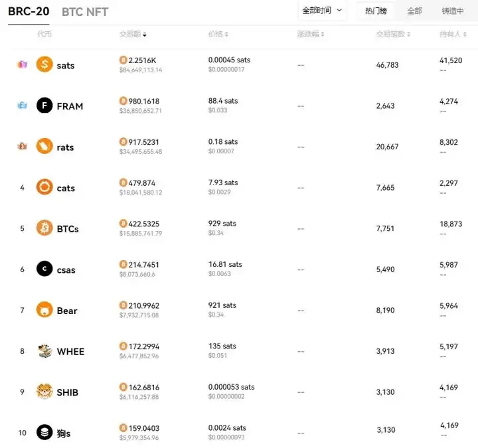Click the SHIB token dog icon

pos(44,392)
